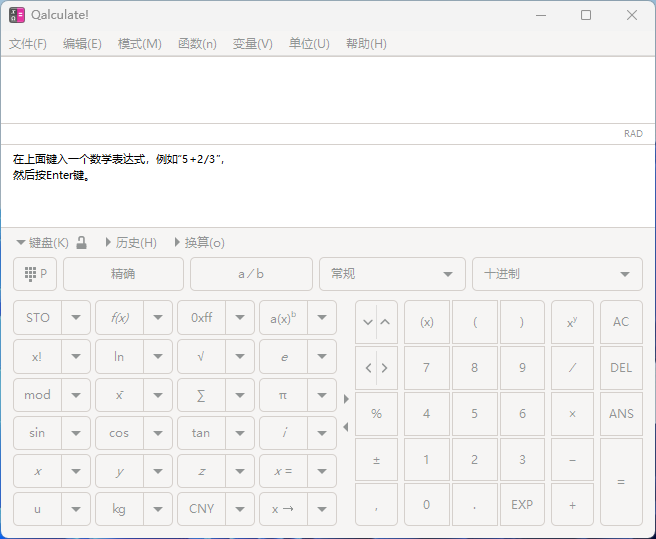The width and height of the screenshot is (656, 539).
Task: Open the dropdown arrow next to sin
Action: pos(76,433)
